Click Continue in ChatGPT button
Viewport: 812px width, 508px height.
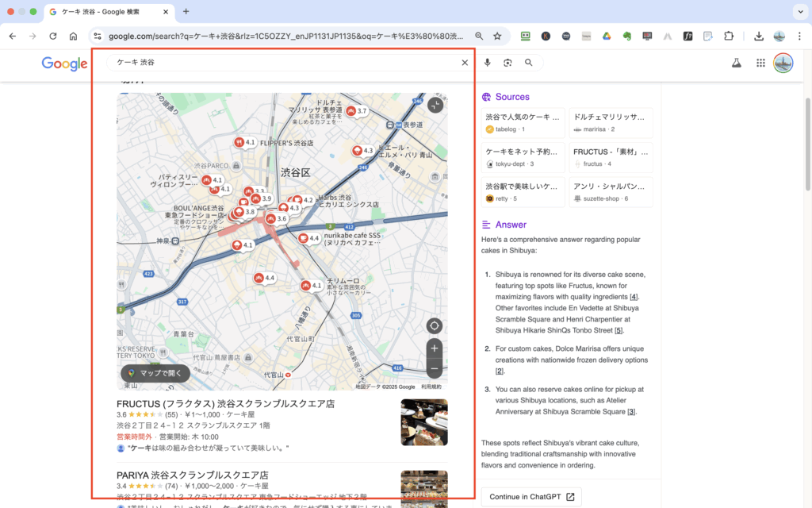tap(531, 497)
